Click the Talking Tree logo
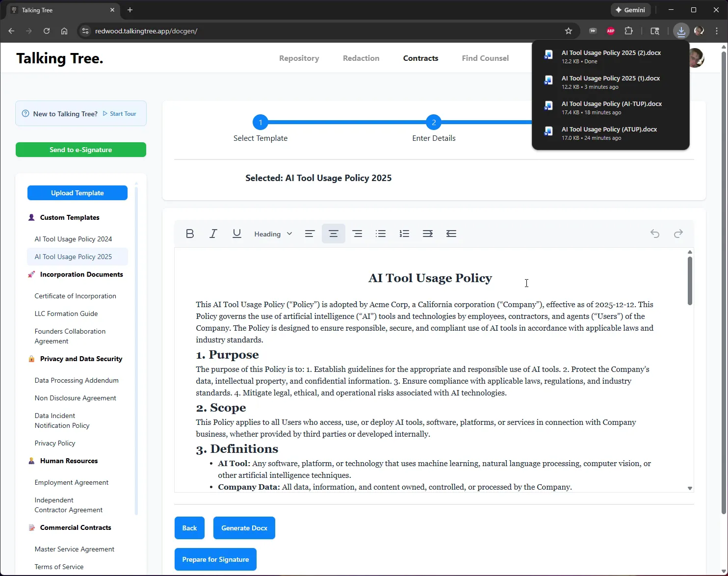The image size is (728, 576). tap(60, 58)
